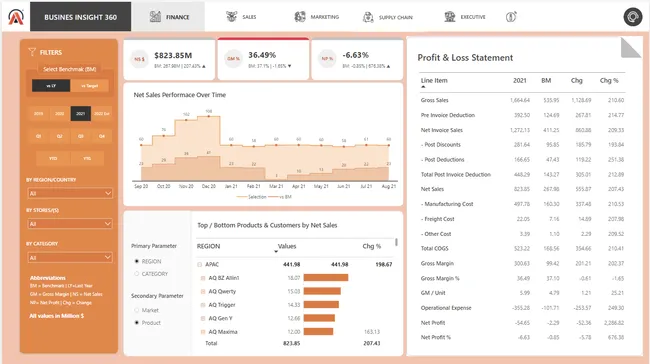Open the Sales tab
The height and width of the screenshot is (364, 650).
tap(241, 17)
